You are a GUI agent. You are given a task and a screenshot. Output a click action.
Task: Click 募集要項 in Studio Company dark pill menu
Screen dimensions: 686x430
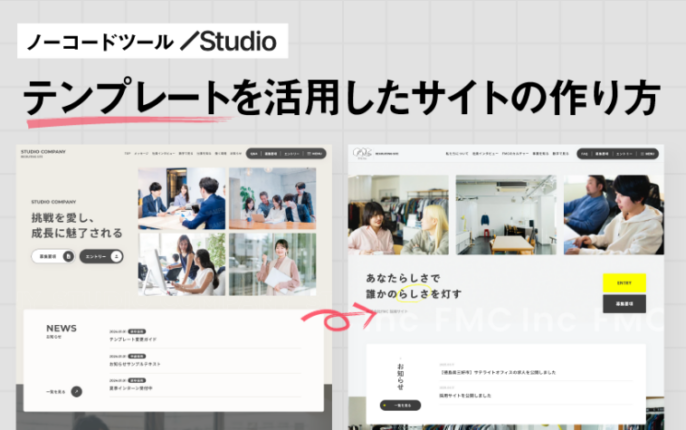[x=271, y=154]
